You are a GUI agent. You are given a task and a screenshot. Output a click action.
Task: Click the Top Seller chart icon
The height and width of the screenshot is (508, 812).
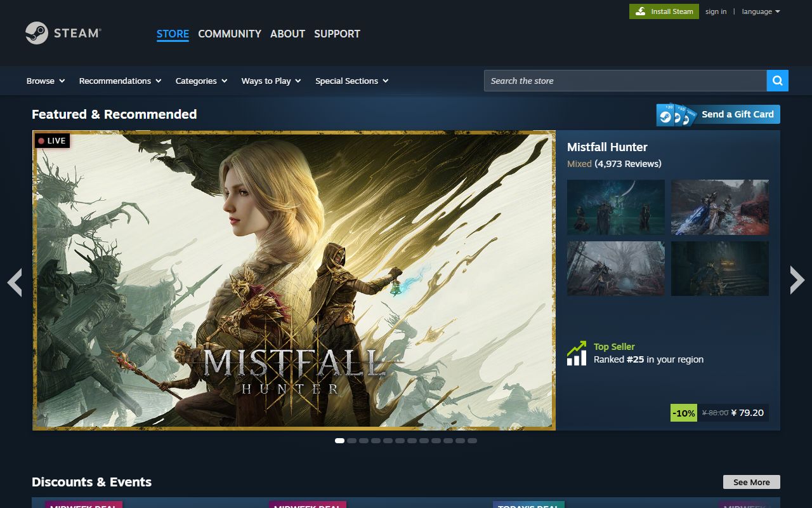click(577, 353)
